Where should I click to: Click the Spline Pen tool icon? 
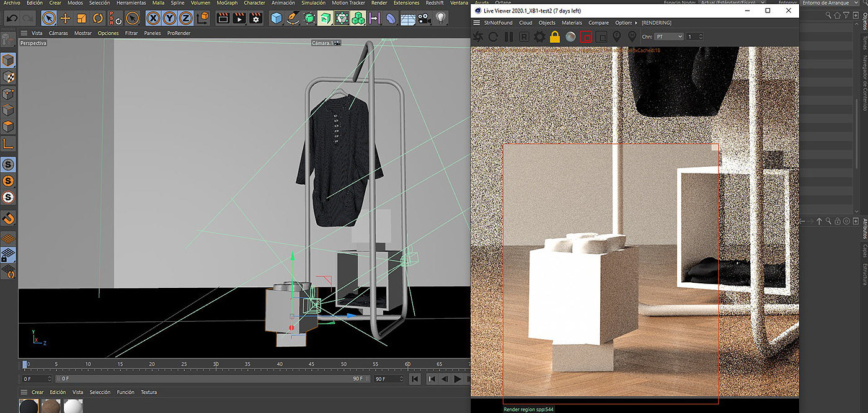pyautogui.click(x=293, y=19)
